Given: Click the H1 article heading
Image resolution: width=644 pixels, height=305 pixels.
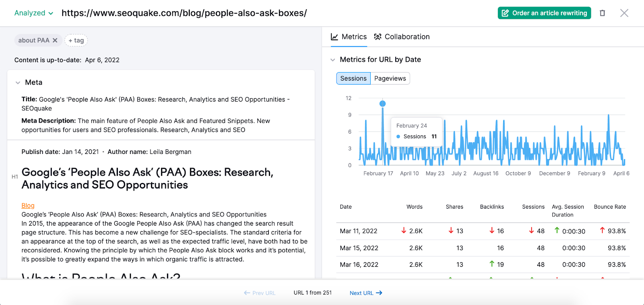Looking at the screenshot, I should point(147,178).
